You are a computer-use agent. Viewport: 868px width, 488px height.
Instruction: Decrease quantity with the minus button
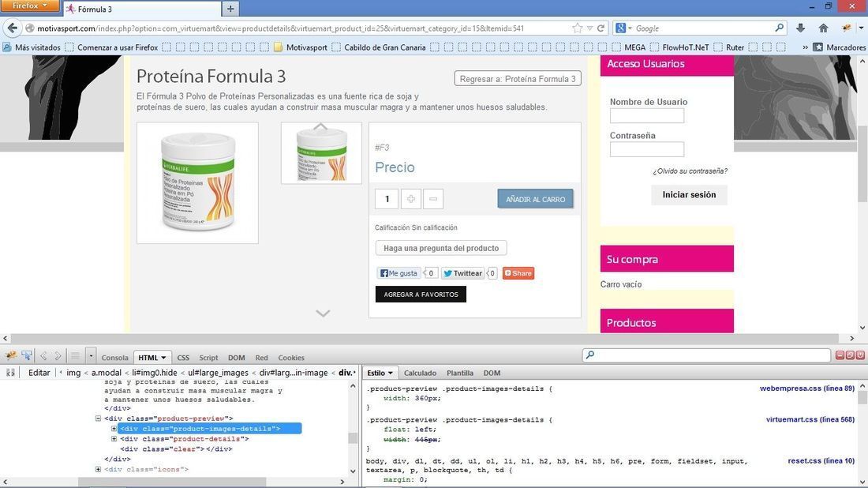pyautogui.click(x=433, y=199)
